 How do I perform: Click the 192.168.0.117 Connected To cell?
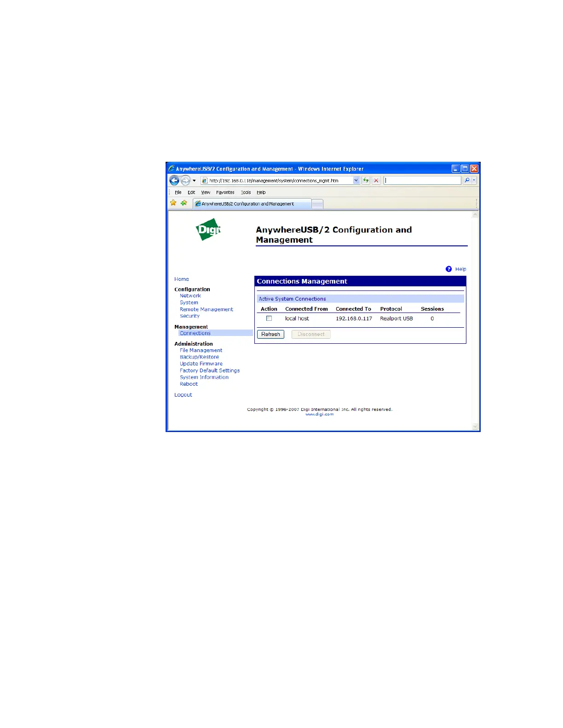pos(354,318)
